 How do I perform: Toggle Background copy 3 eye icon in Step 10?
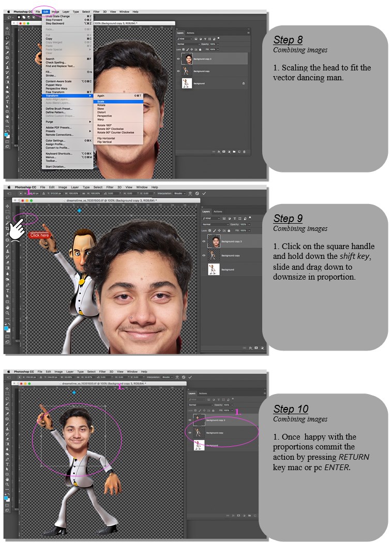point(190,420)
